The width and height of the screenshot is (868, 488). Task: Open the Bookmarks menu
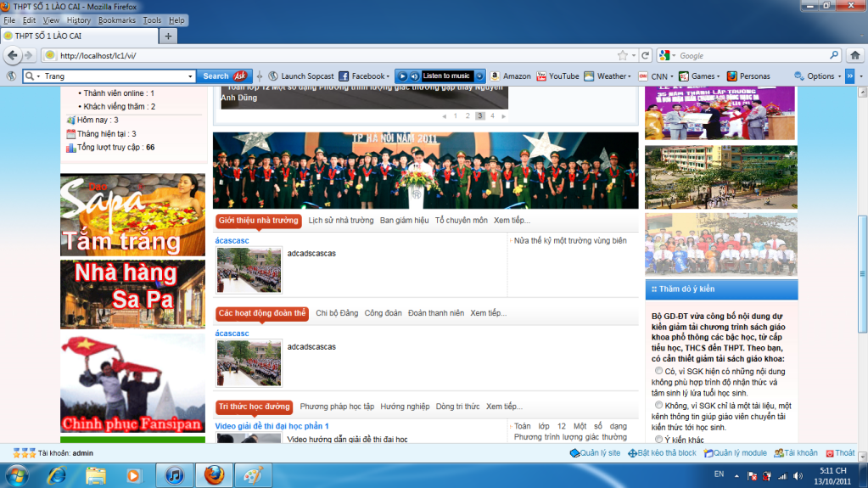[x=117, y=20]
